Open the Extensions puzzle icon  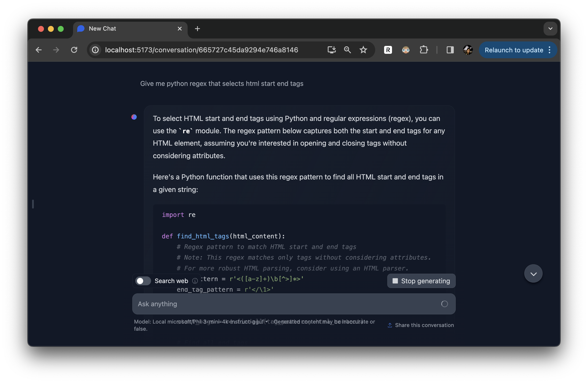coord(424,50)
